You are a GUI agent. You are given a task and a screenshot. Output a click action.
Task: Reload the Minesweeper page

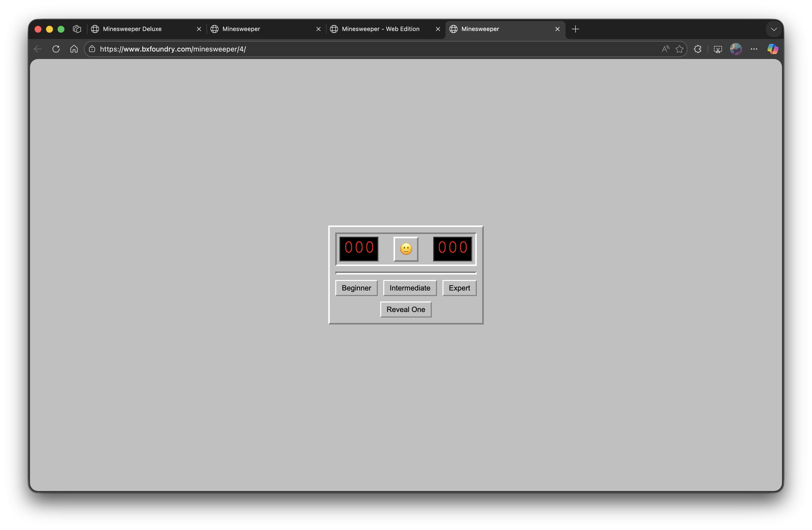pos(55,49)
